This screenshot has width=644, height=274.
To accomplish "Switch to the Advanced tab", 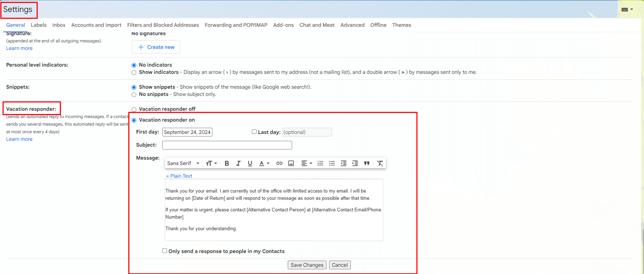I will pos(353,25).
